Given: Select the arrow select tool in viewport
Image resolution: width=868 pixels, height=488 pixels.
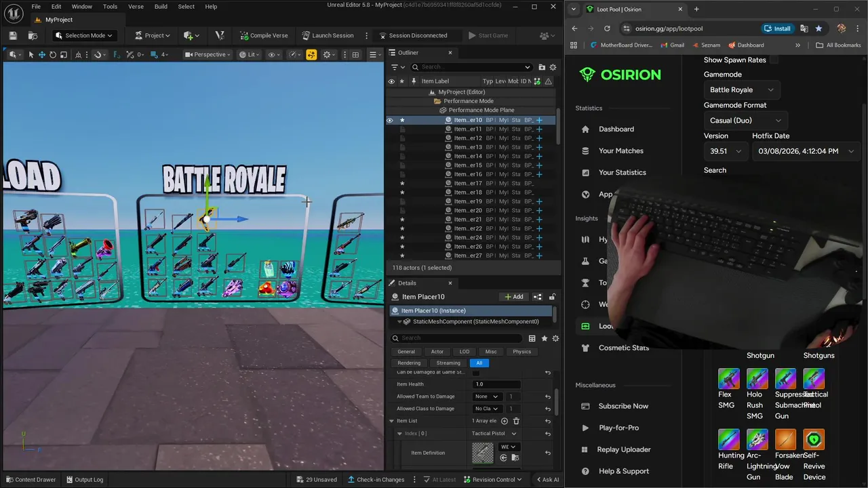Looking at the screenshot, I should (31, 54).
